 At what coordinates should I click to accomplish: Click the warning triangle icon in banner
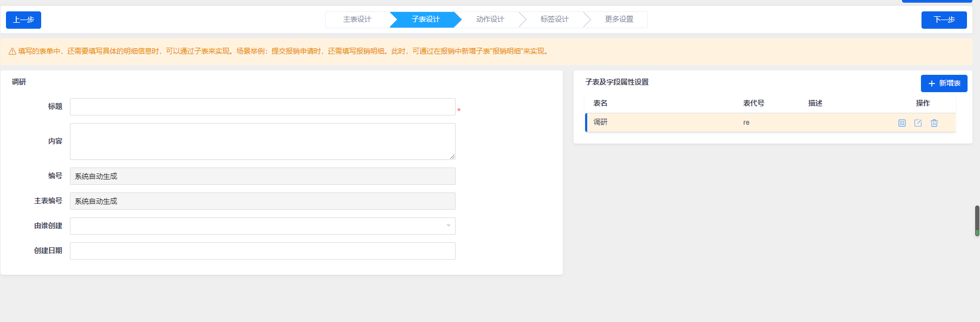click(x=12, y=51)
